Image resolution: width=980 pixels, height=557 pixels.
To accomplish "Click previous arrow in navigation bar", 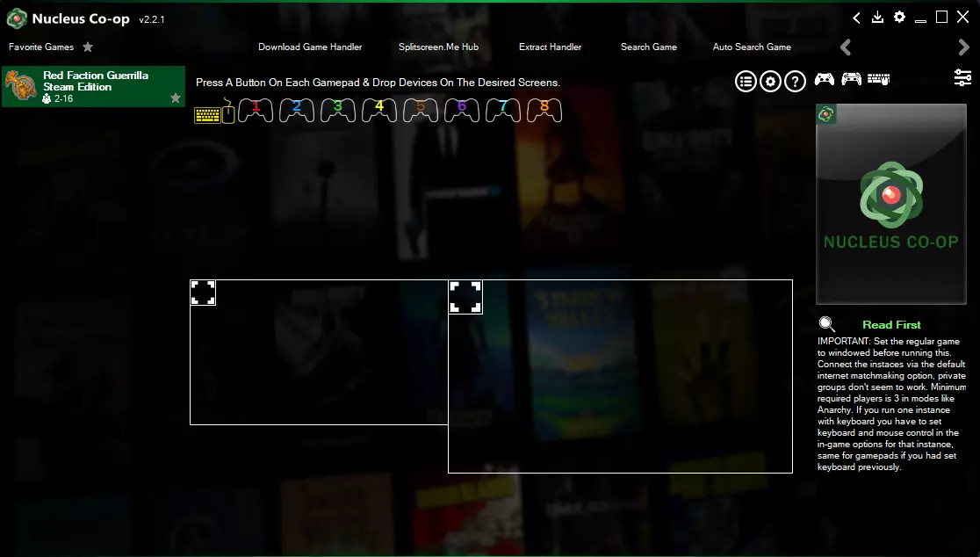I will click(x=846, y=47).
